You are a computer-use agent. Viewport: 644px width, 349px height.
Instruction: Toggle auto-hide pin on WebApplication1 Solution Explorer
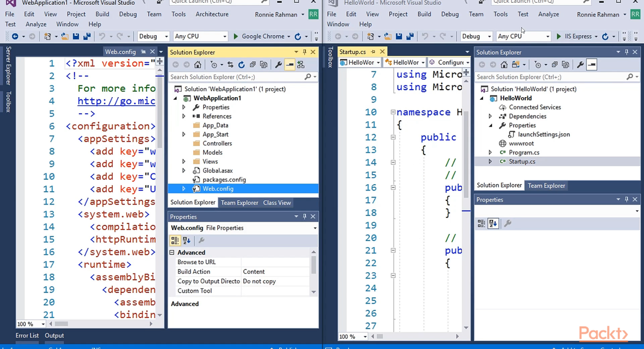click(304, 52)
